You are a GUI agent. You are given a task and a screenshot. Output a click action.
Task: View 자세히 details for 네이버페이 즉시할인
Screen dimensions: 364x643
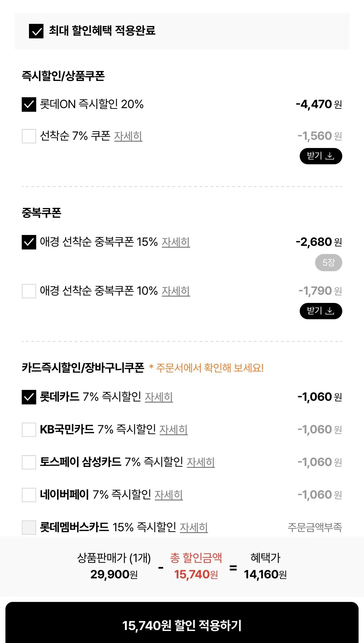pyautogui.click(x=168, y=495)
